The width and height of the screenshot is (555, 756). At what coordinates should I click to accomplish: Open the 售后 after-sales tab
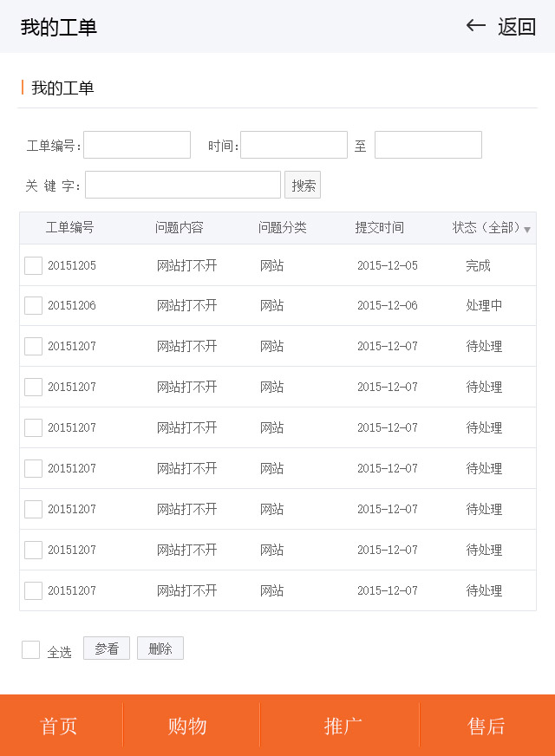[486, 726]
